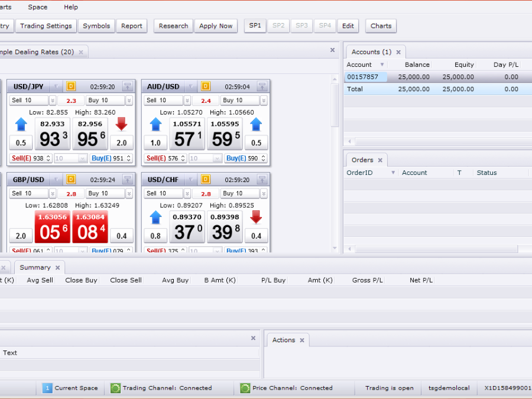
Task: Click red down arrow on USD/CHF buy side
Action: coord(256,217)
